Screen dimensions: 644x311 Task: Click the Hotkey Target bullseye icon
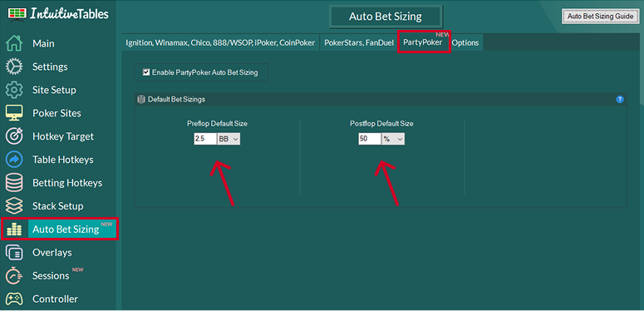(14, 136)
